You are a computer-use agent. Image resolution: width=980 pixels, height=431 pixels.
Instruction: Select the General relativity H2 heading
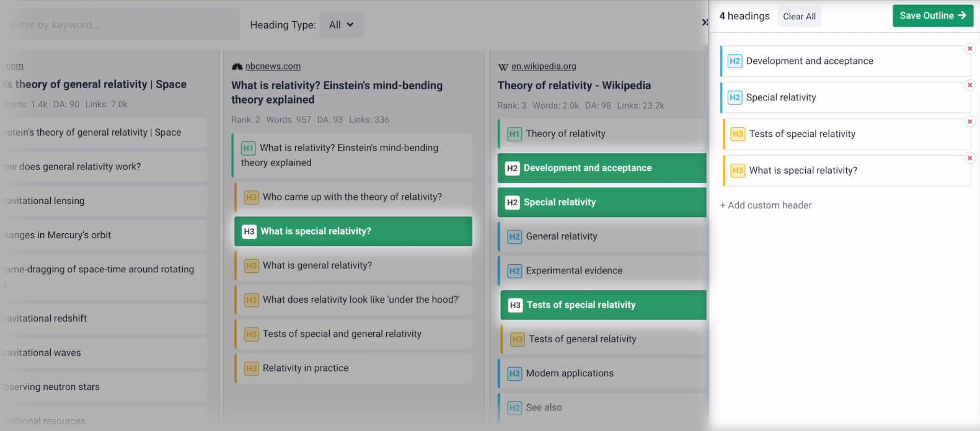pyautogui.click(x=601, y=236)
